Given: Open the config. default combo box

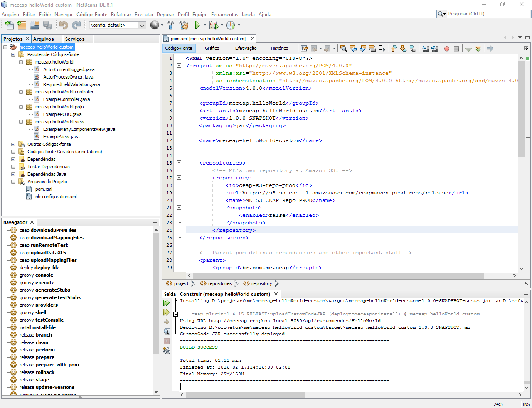Looking at the screenshot, I should pyautogui.click(x=117, y=25).
